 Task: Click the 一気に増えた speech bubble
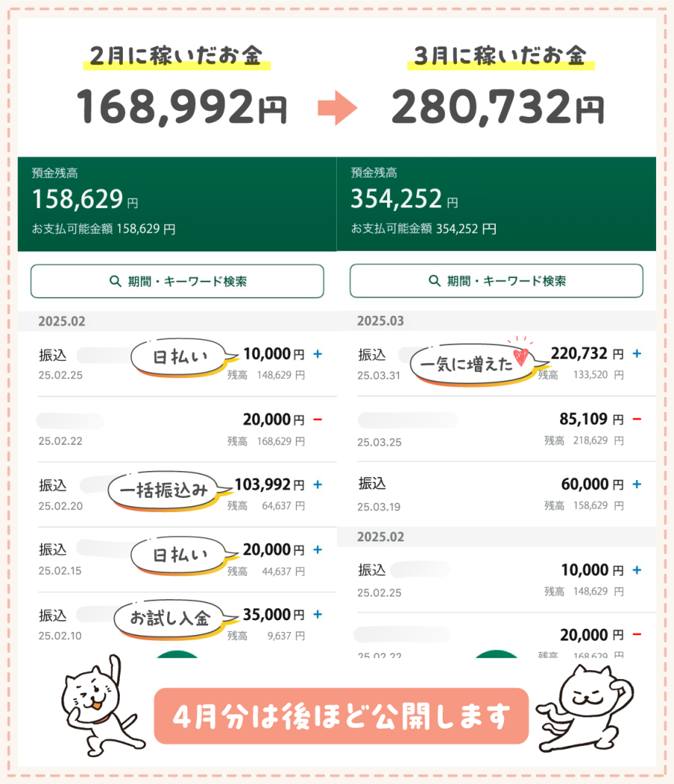[x=473, y=364]
